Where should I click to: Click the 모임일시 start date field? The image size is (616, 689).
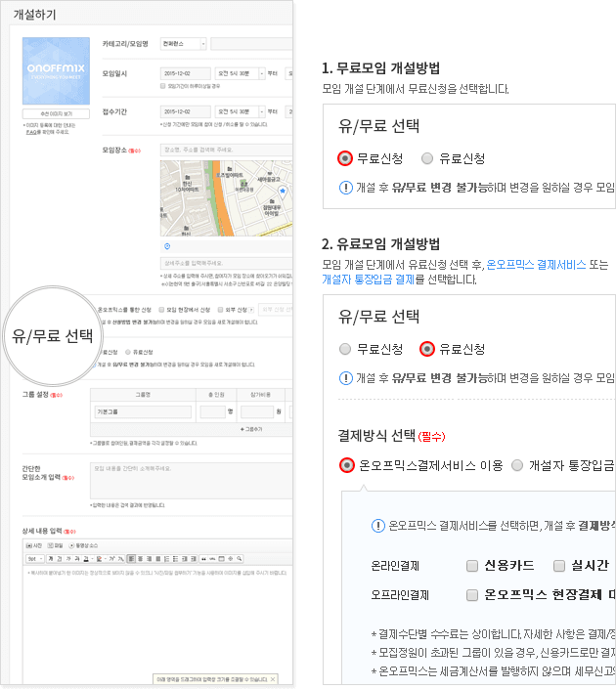point(185,73)
